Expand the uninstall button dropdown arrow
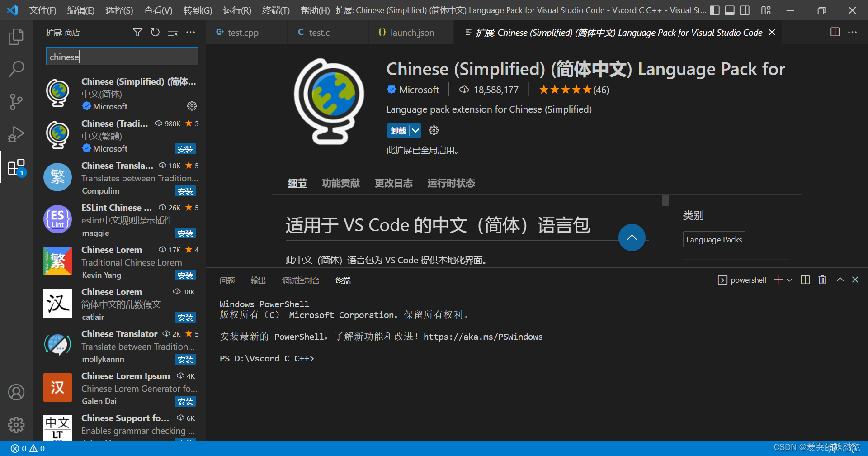868x456 pixels. 415,131
